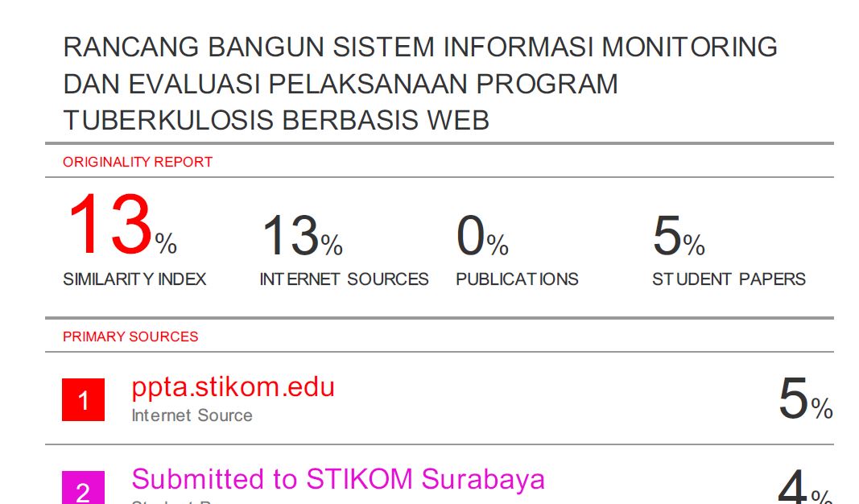Image resolution: width=859 pixels, height=504 pixels.
Task: Click the 13% similarity index figure
Action: point(122,224)
